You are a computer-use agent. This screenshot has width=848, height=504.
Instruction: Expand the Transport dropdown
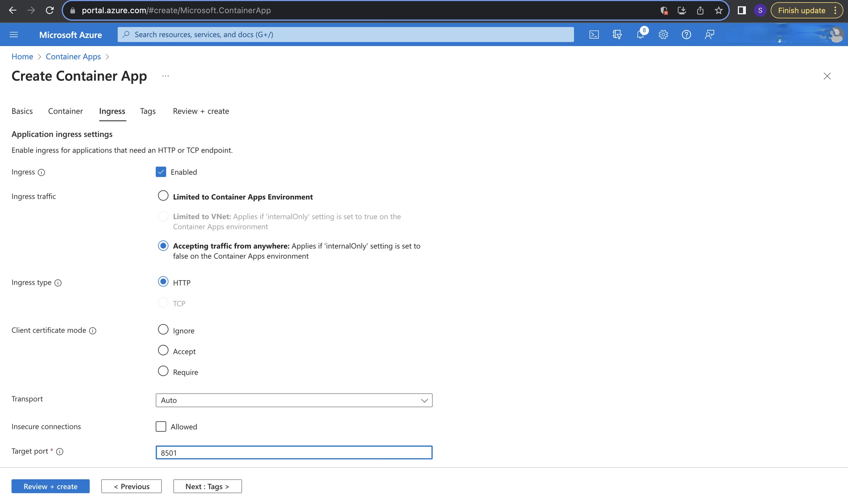point(294,400)
